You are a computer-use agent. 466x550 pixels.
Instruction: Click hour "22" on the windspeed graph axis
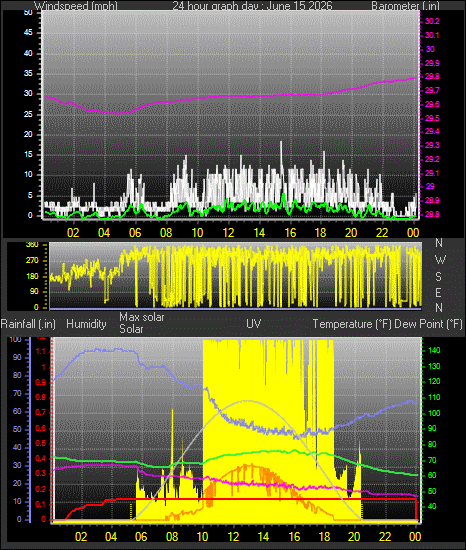click(x=382, y=233)
